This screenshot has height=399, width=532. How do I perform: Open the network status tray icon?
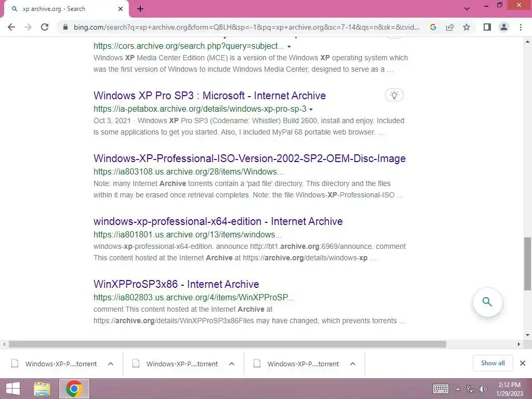(471, 389)
